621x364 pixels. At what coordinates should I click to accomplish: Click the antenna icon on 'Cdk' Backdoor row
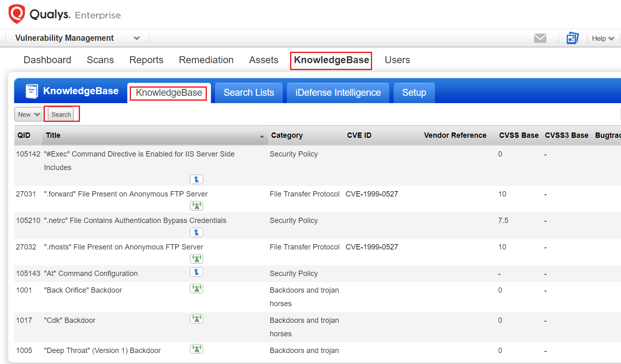pyautogui.click(x=196, y=318)
